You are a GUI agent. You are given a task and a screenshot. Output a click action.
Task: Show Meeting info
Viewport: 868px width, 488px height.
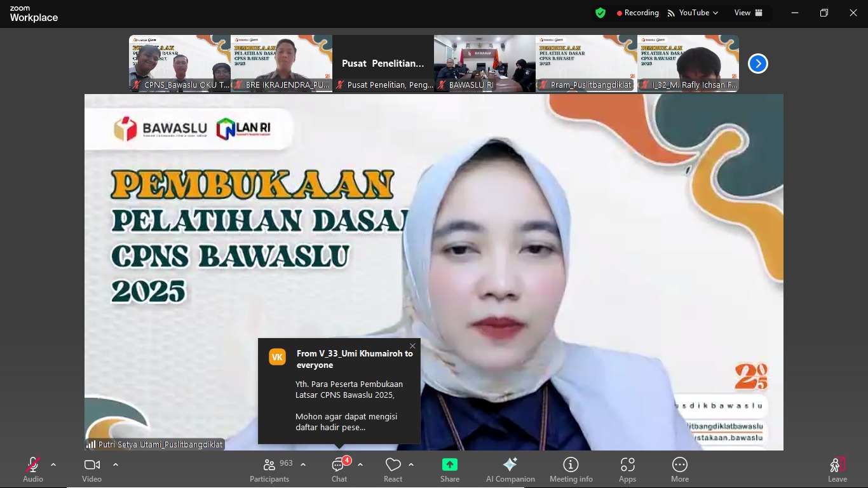(571, 470)
